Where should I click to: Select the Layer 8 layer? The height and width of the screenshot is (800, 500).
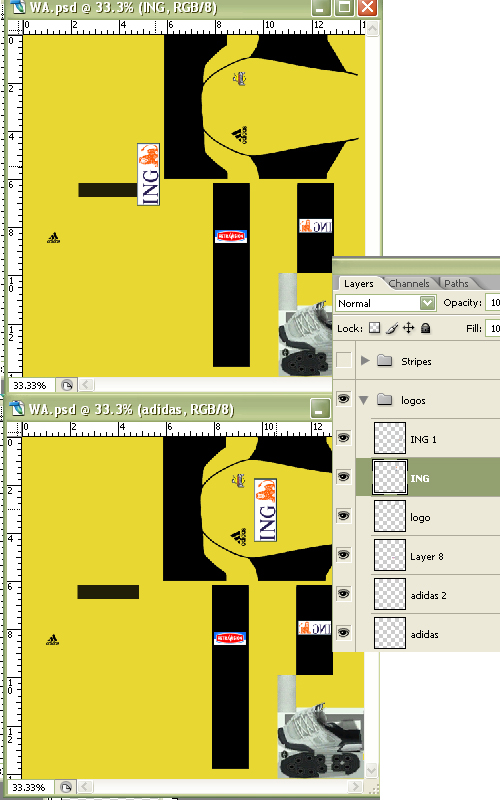pos(428,555)
